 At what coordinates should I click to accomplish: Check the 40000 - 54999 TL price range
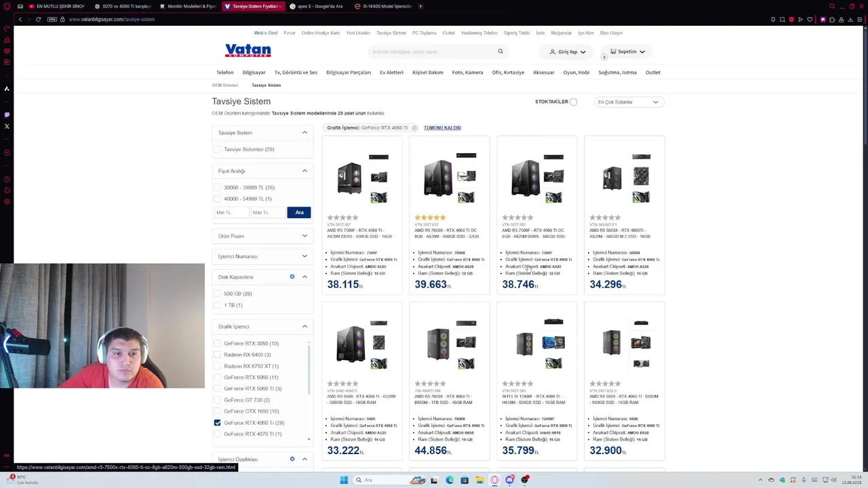(217, 199)
